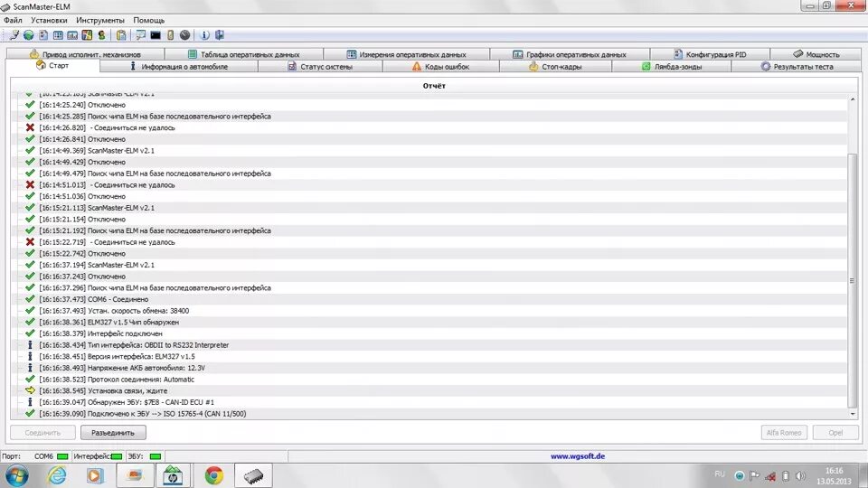Click the data table toolbar icon
This screenshot has height=488, width=868.
(58, 35)
